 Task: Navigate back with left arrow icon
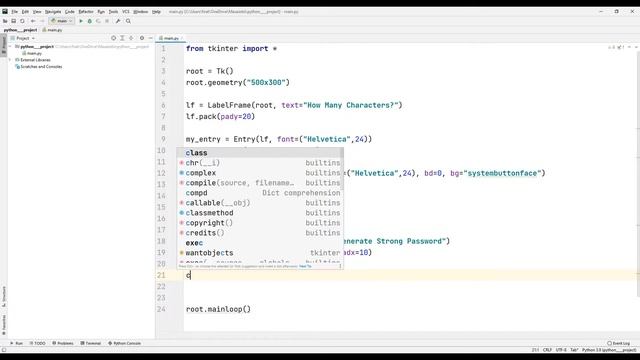pyautogui.click(x=33, y=21)
